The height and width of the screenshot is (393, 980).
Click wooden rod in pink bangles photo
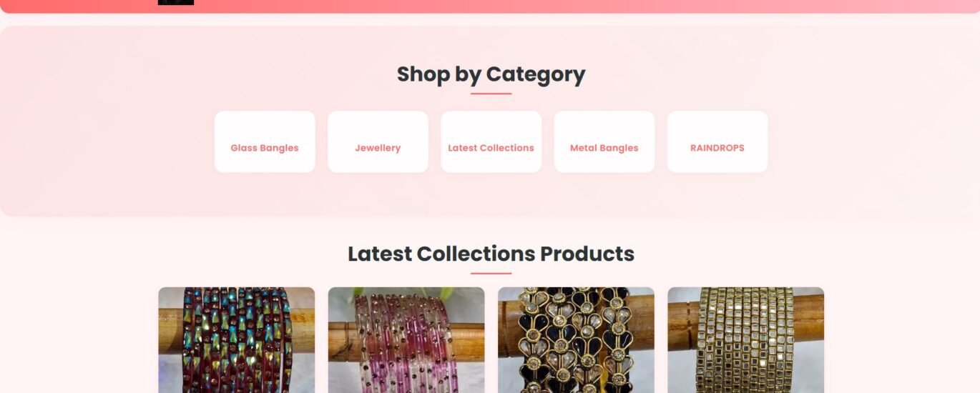[342, 342]
